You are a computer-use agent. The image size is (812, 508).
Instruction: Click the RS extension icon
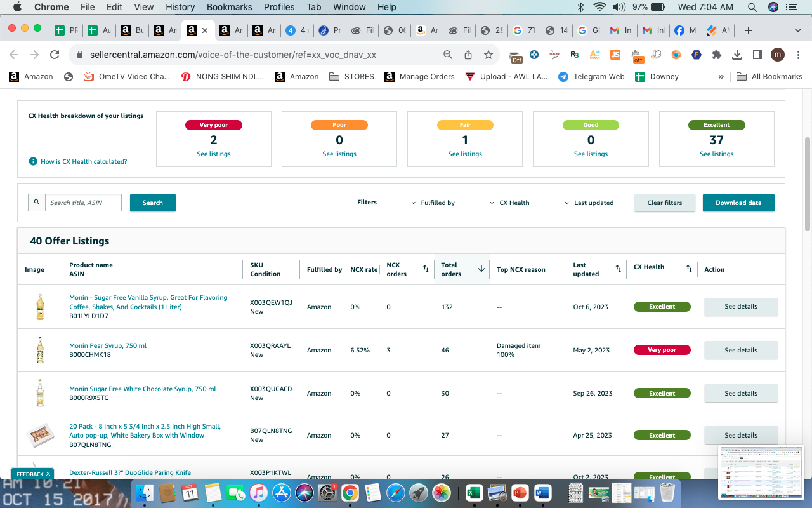click(x=575, y=55)
